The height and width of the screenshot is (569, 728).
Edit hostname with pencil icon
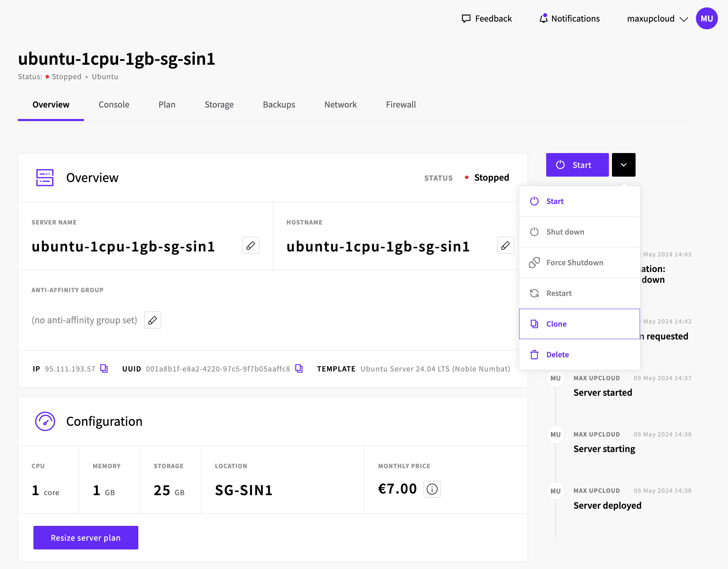coord(505,245)
